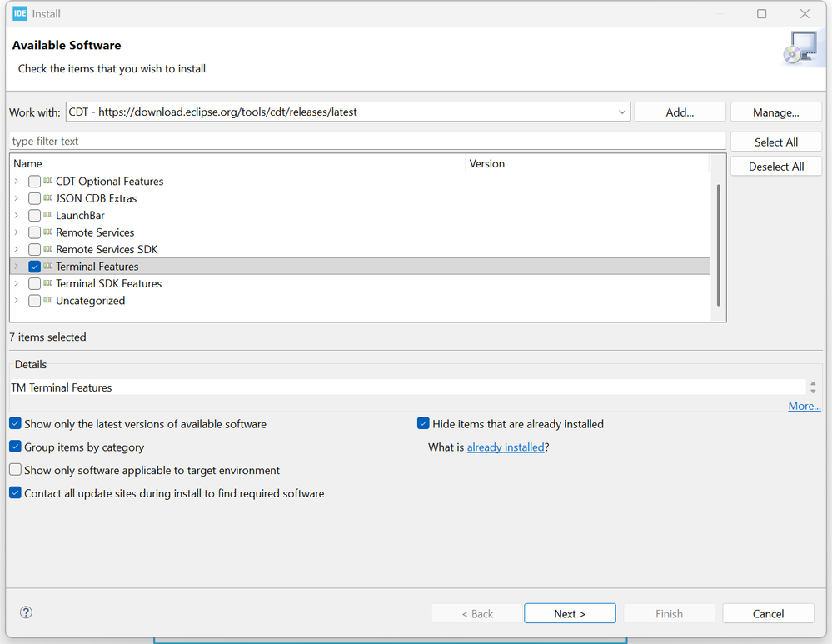Uncheck the Terminal Features checkbox

coord(34,267)
